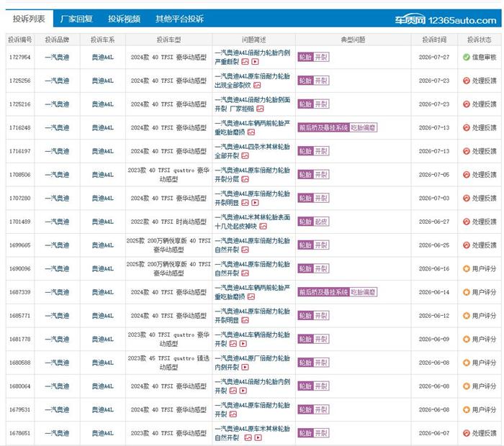
Task: Play video icon in complaint 1681778 row
Action: 243,344
